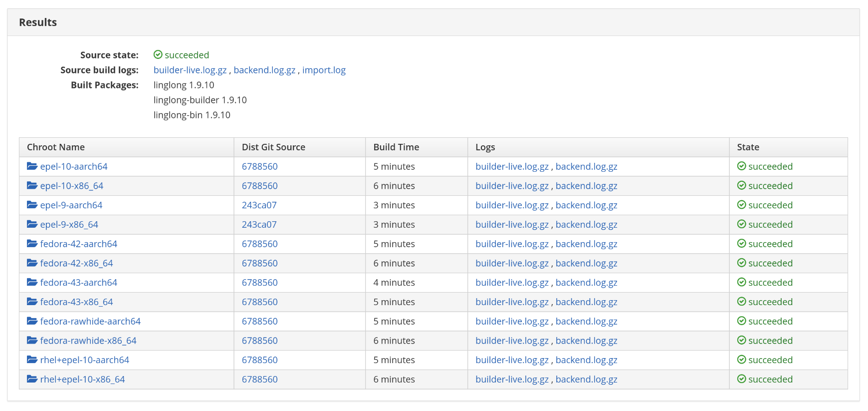This screenshot has width=868, height=411.
Task: Click folder icon beside epel-10-aarch64
Action: [x=32, y=166]
